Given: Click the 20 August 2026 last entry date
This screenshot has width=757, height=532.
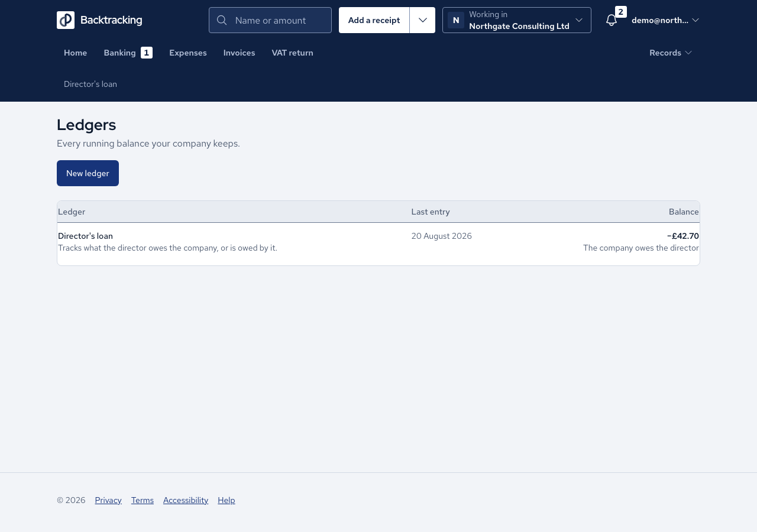Looking at the screenshot, I should coord(442,236).
